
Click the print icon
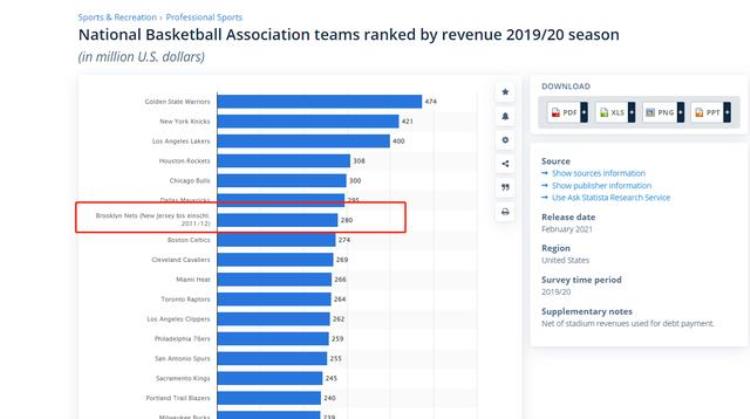click(505, 212)
